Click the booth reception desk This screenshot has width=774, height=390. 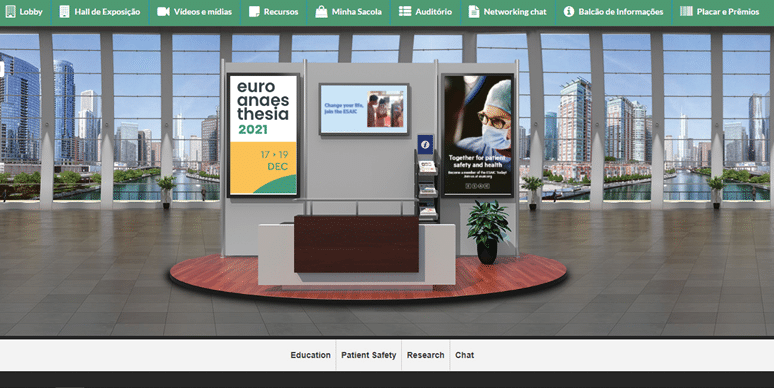click(356, 252)
